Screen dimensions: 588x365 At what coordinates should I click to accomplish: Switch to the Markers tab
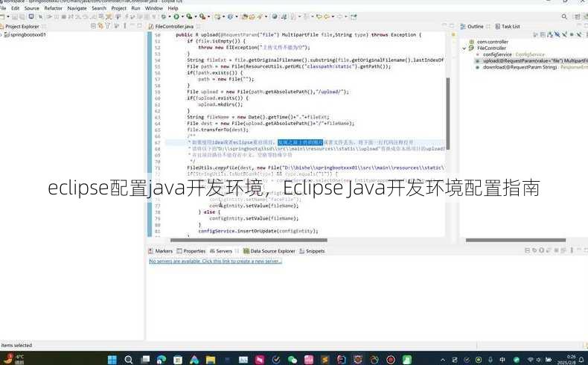(161, 251)
